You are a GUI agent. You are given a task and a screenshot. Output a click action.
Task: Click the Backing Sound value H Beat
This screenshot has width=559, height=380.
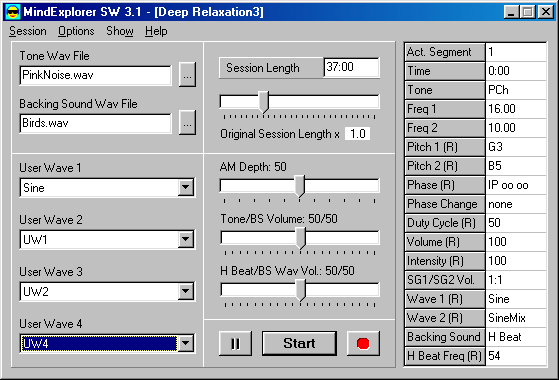click(516, 337)
